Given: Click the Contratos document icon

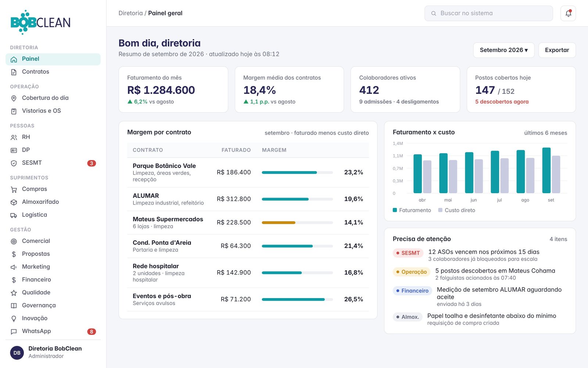Looking at the screenshot, I should click(14, 72).
